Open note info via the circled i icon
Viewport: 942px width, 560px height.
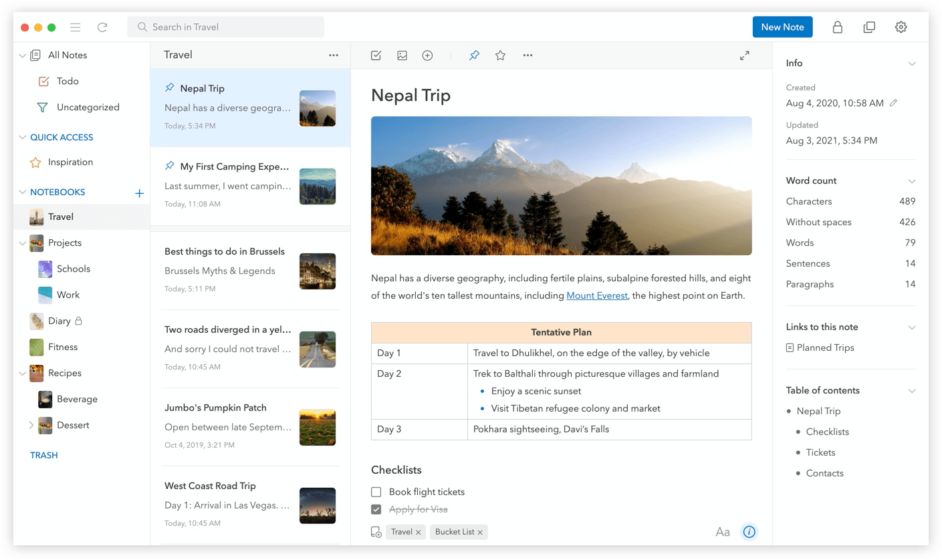coord(749,531)
